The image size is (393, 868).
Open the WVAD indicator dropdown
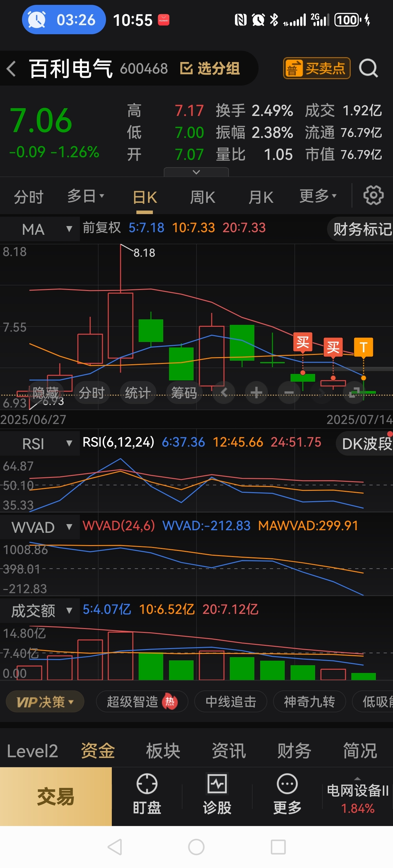(40, 527)
